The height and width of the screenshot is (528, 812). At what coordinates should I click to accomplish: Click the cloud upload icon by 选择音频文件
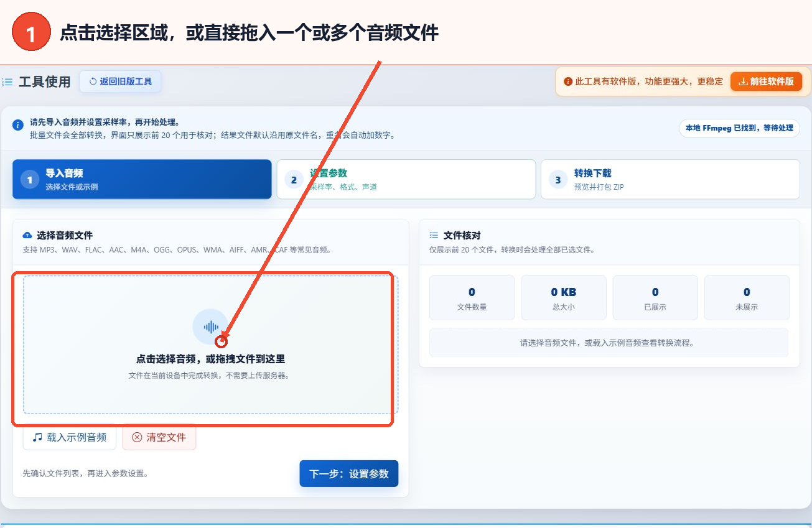27,236
